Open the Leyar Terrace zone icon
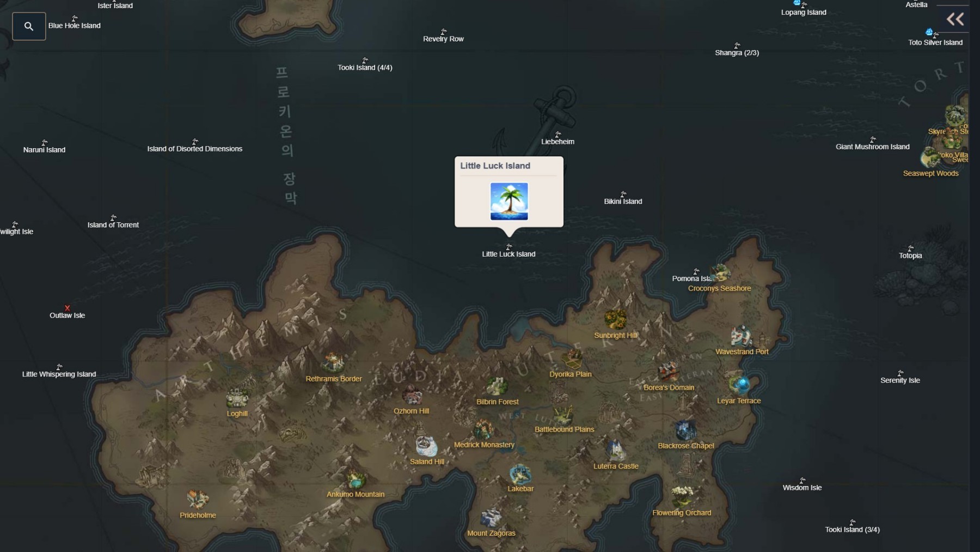Viewport: 980px width, 552px height. click(739, 385)
